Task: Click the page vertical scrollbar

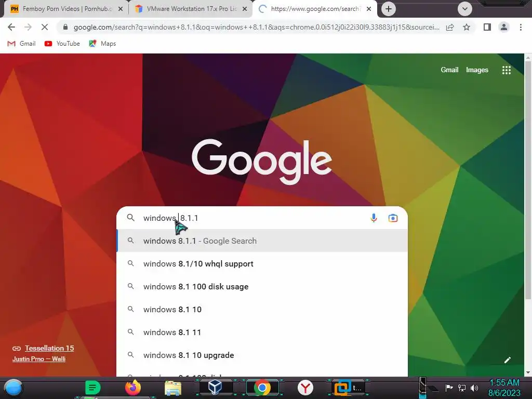Action: tap(528, 180)
